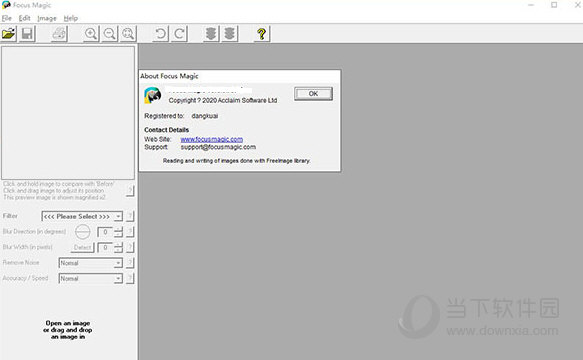Click help button for Accuracy / Speed row

[130, 278]
